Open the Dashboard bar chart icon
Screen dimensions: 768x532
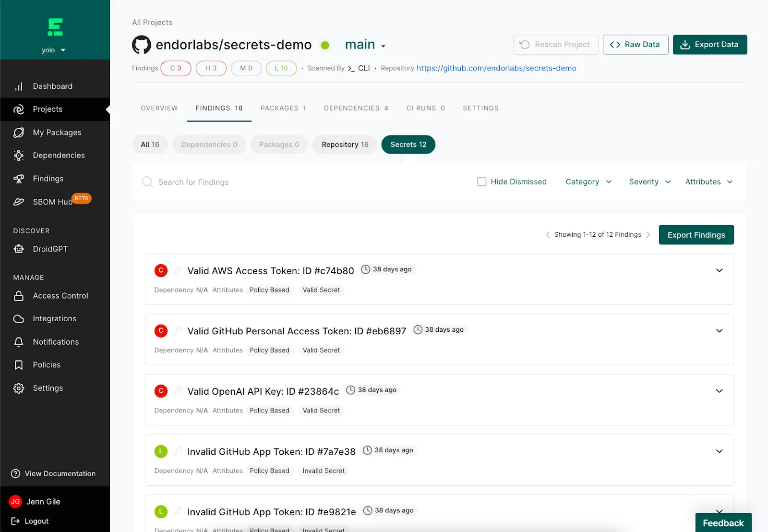click(x=19, y=86)
